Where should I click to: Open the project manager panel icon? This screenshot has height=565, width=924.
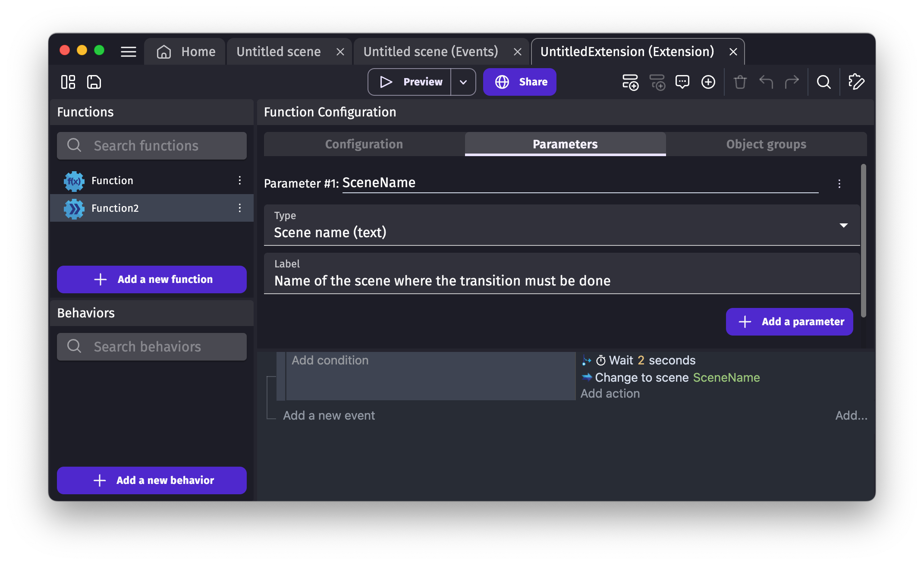tap(68, 82)
